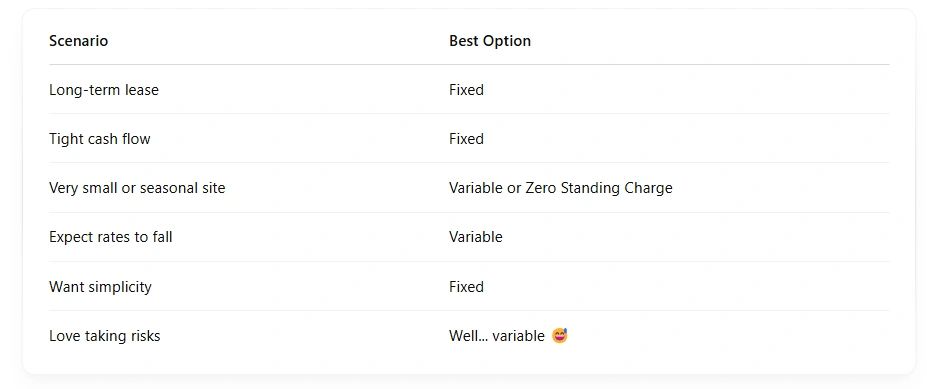Select the 'Scenario' column header
The image size is (927, 389).
(78, 41)
